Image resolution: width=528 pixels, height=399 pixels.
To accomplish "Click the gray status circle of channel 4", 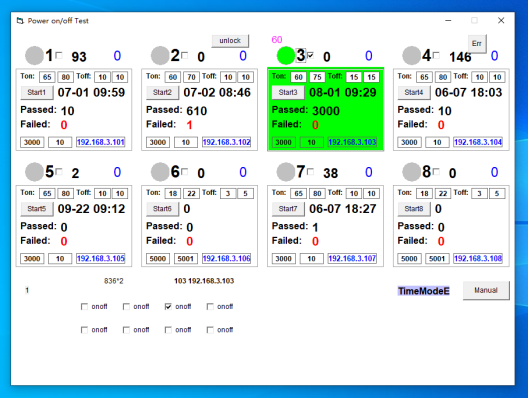I will [x=411, y=56].
